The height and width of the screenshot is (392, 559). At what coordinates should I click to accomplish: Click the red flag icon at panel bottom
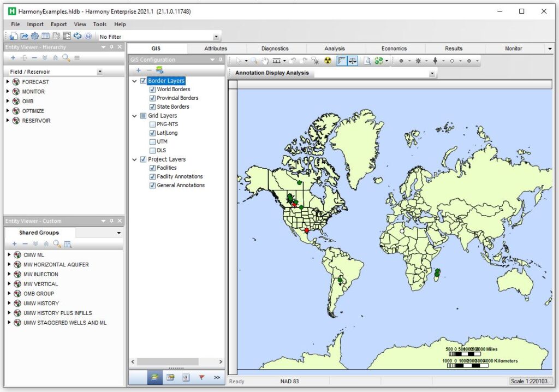[x=201, y=377]
